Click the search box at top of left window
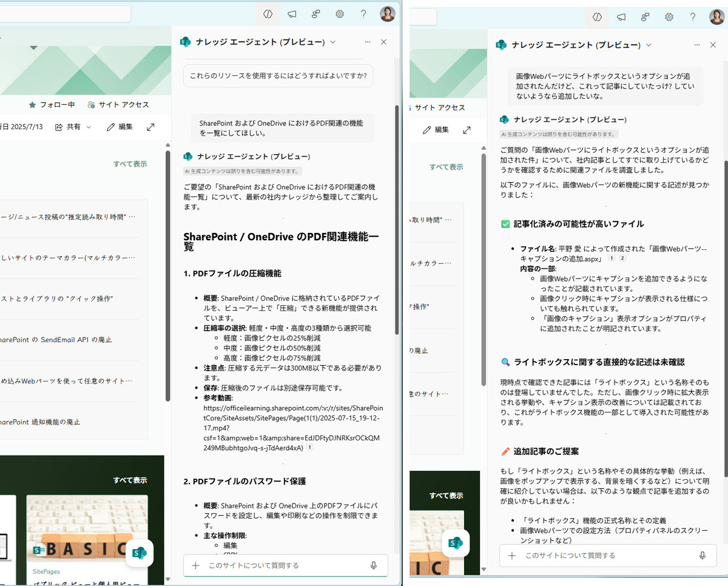Image resolution: width=728 pixels, height=586 pixels. (65, 14)
